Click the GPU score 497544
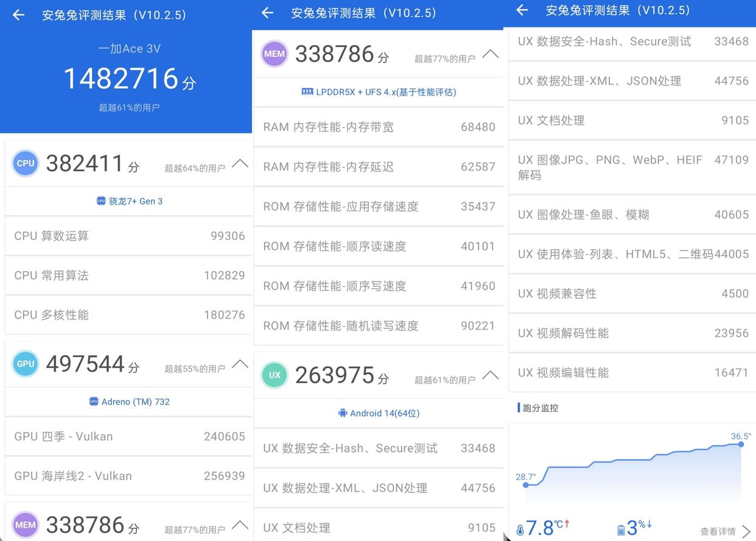The image size is (756, 541). point(85,364)
